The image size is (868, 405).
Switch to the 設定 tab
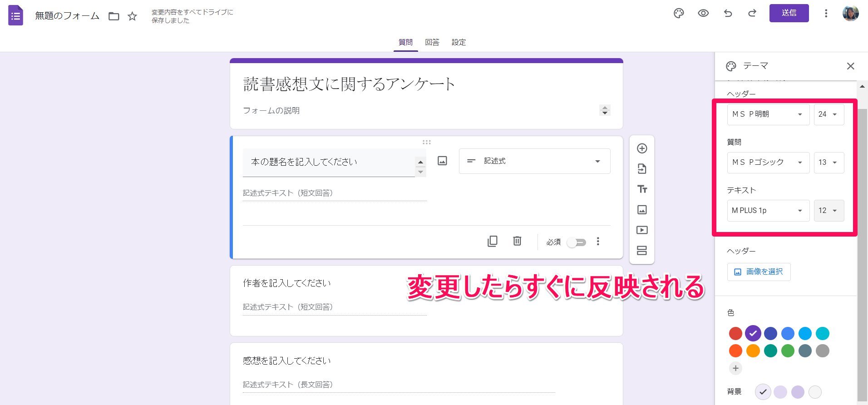(459, 42)
